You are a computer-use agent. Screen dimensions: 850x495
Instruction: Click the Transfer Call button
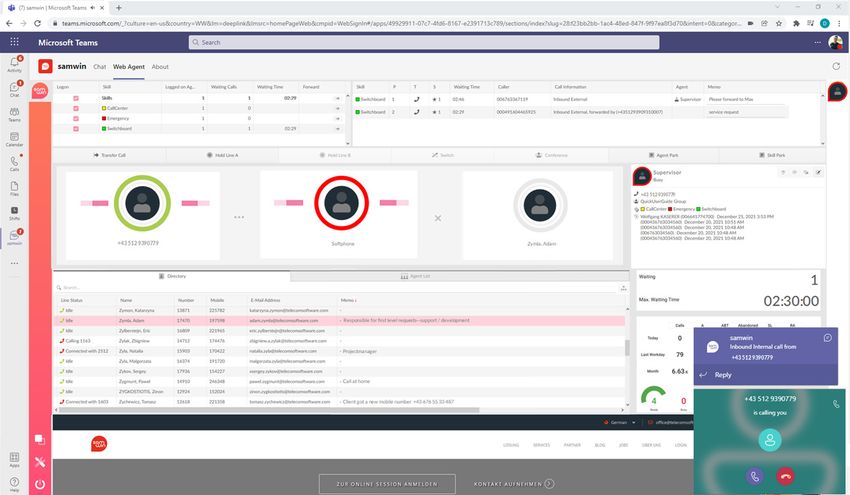pyautogui.click(x=108, y=155)
